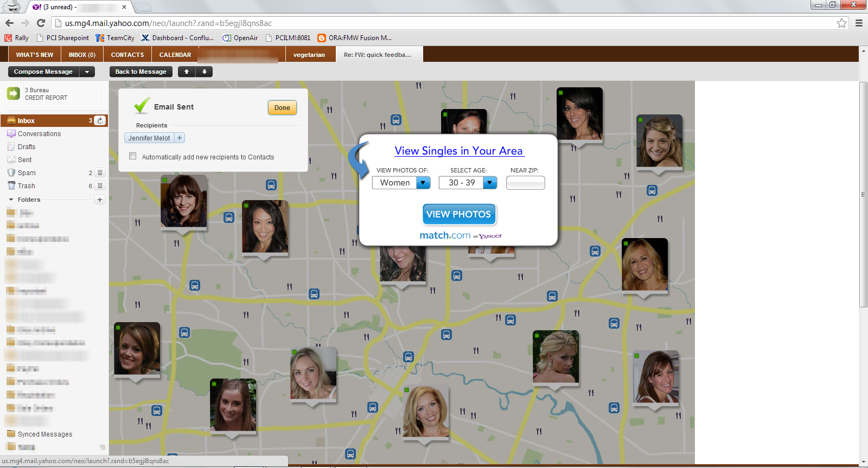The width and height of the screenshot is (868, 468).
Task: Switch to the Contacts tab
Action: click(x=127, y=55)
